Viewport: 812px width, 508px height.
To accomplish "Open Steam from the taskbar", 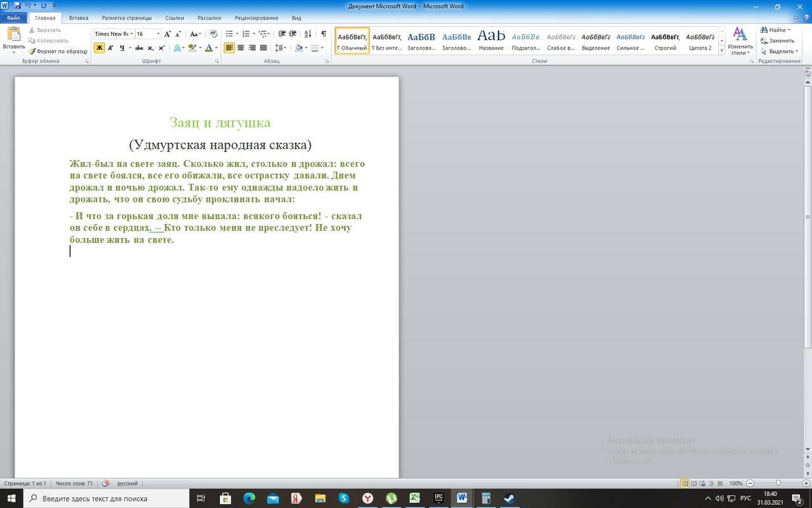I will pos(509,498).
